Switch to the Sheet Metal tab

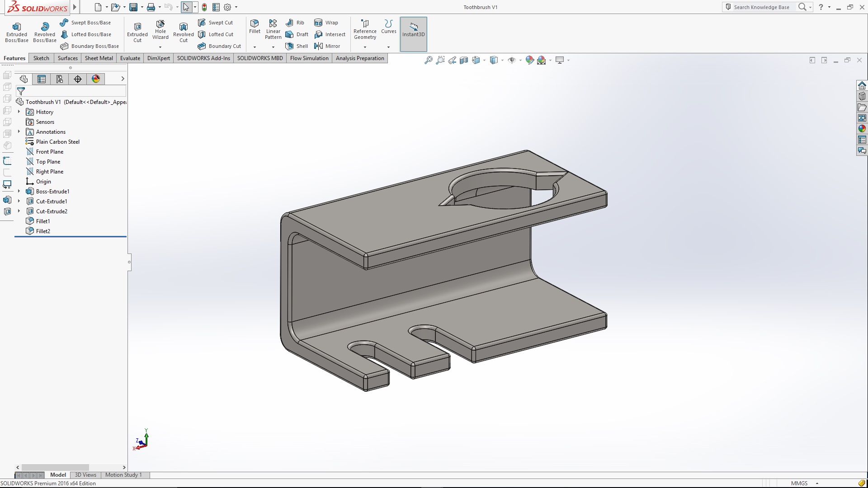pos(99,58)
